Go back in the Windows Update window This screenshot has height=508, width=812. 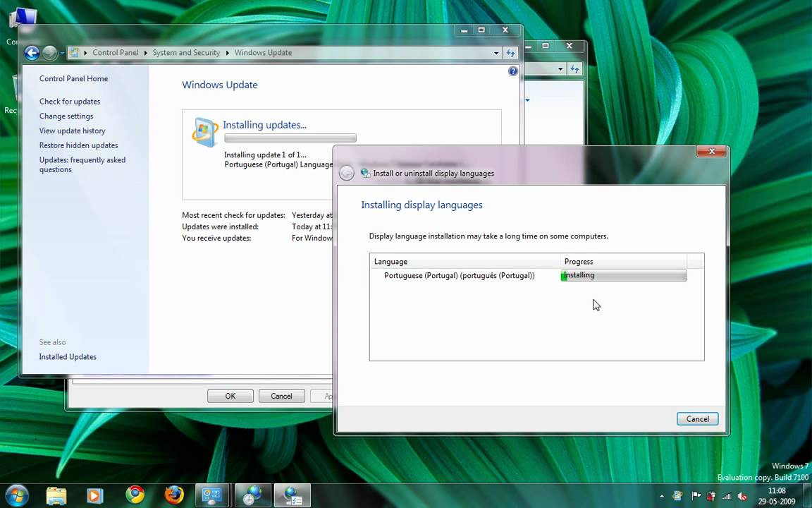[32, 52]
